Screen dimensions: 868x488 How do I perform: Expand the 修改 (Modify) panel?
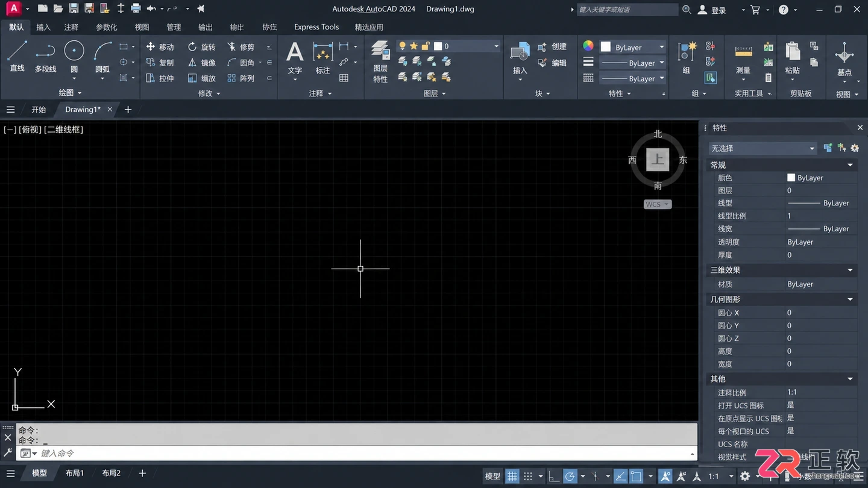209,93
